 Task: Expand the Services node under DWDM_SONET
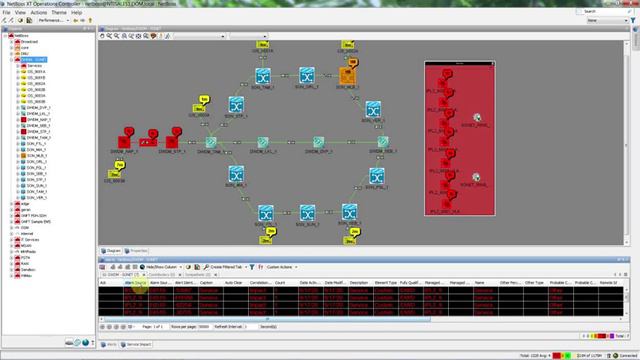[18, 66]
